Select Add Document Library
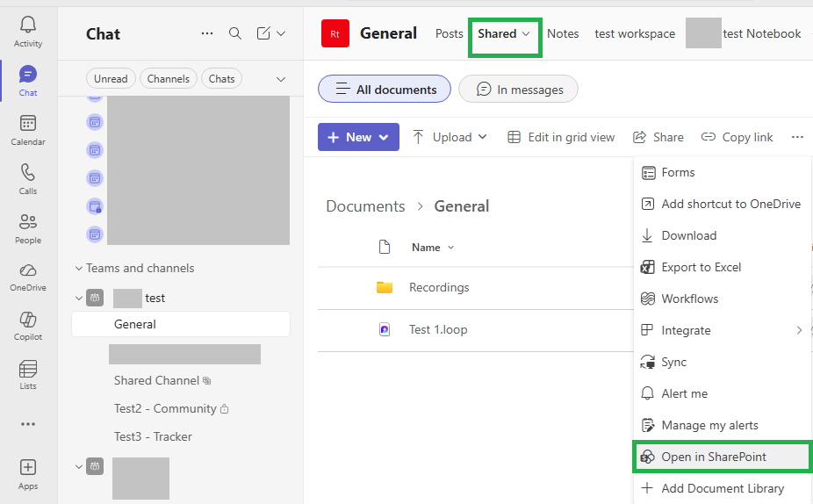This screenshot has width=813, height=504. (722, 488)
